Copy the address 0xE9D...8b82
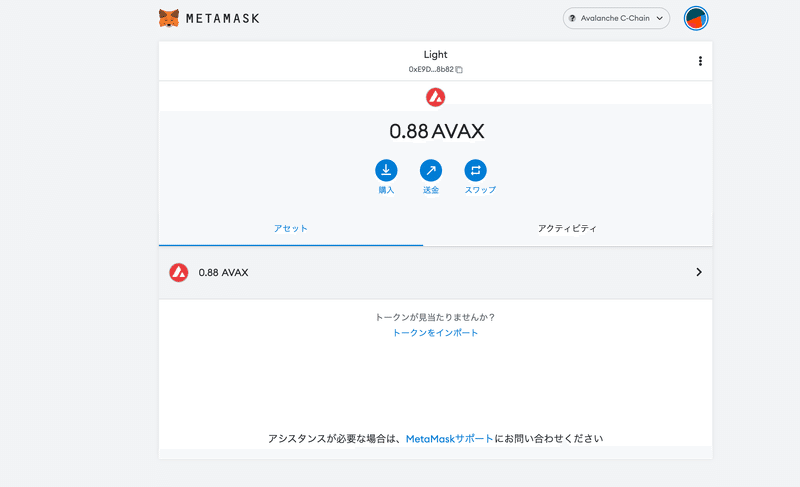This screenshot has width=800, height=487. coord(435,69)
